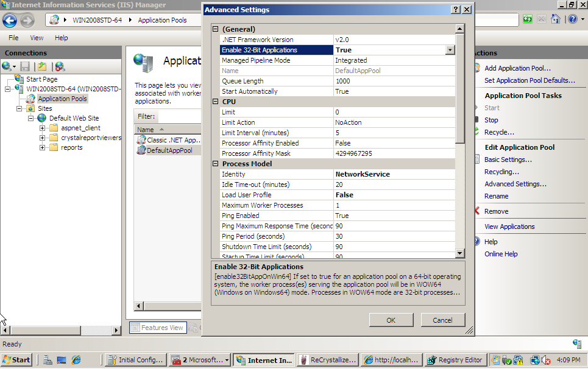Image resolution: width=588 pixels, height=369 pixels.
Task: Click the Filter input field
Action: click(x=179, y=116)
